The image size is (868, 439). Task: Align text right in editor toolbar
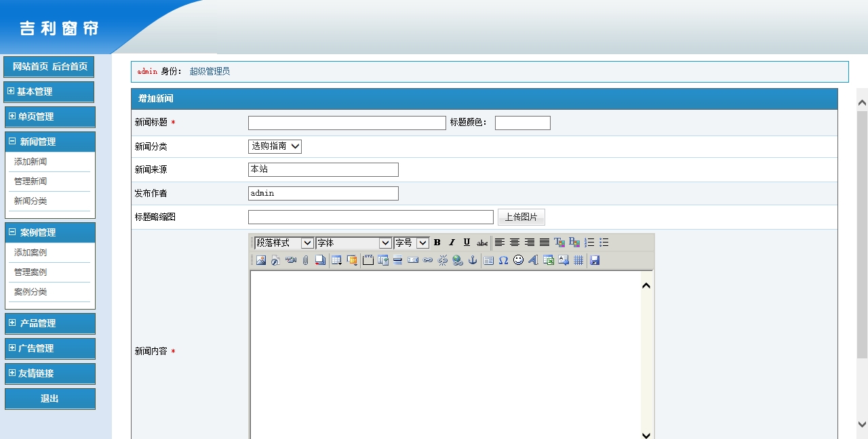coord(530,243)
